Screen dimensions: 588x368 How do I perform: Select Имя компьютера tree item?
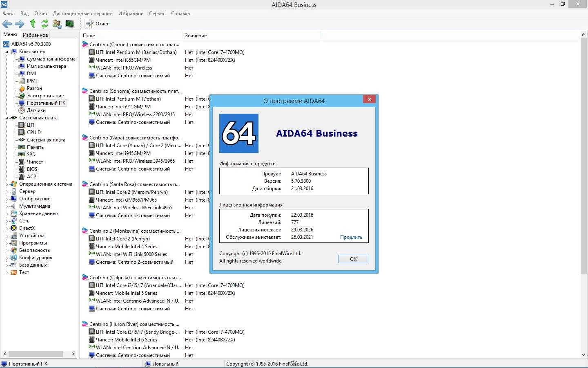[47, 66]
